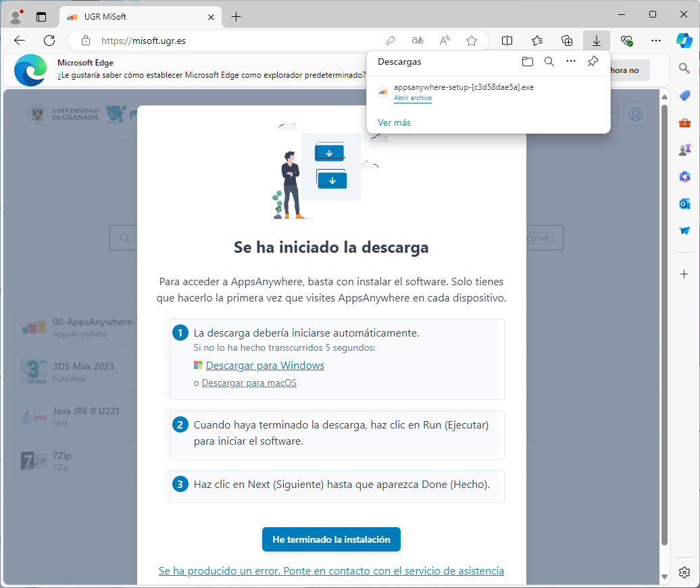The image size is (700, 588).
Task: Click Ver más in downloads
Action: coord(394,122)
